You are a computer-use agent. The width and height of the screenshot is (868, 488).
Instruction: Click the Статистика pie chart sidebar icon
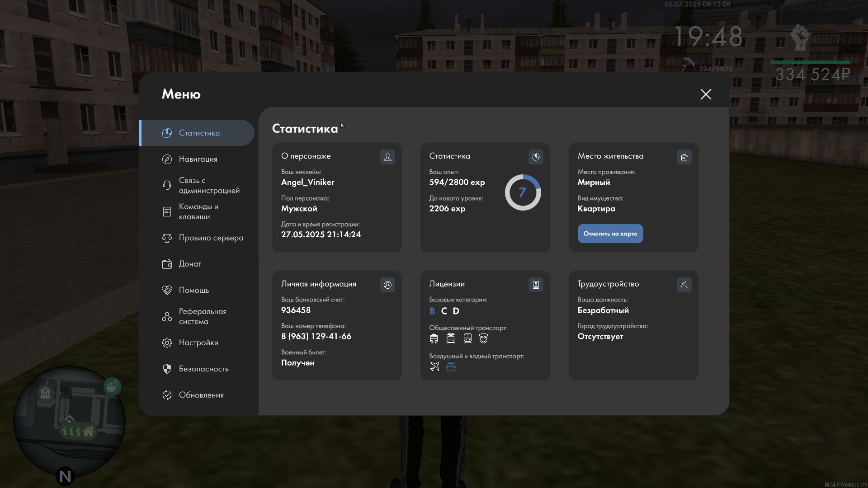click(167, 133)
